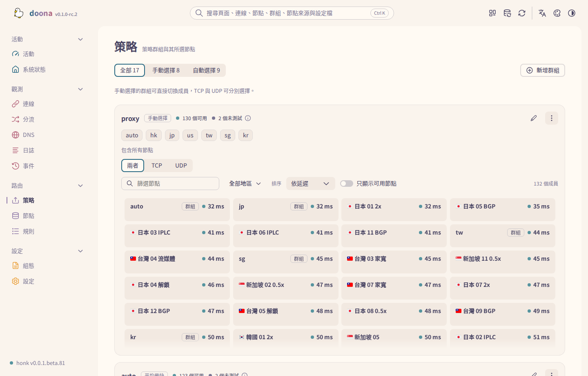588x376 pixels.
Task: Select the 兩者 protocol option
Action: pos(133,166)
